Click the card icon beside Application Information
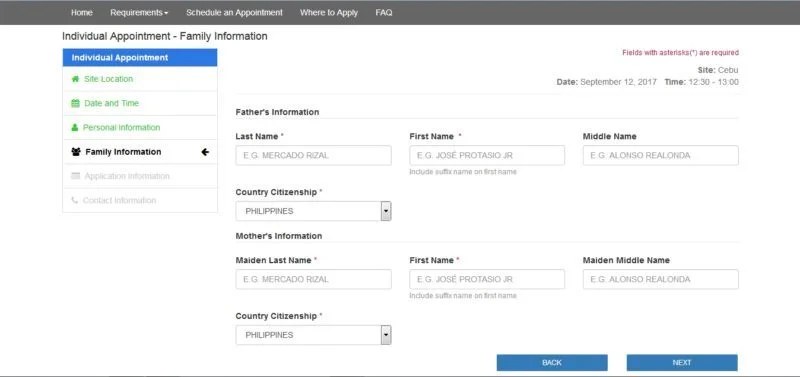The image size is (800, 377). click(76, 176)
